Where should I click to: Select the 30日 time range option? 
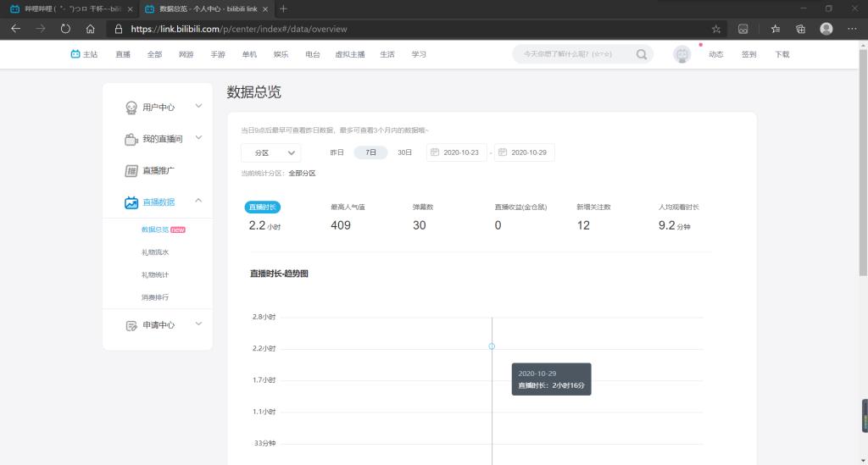(x=404, y=152)
